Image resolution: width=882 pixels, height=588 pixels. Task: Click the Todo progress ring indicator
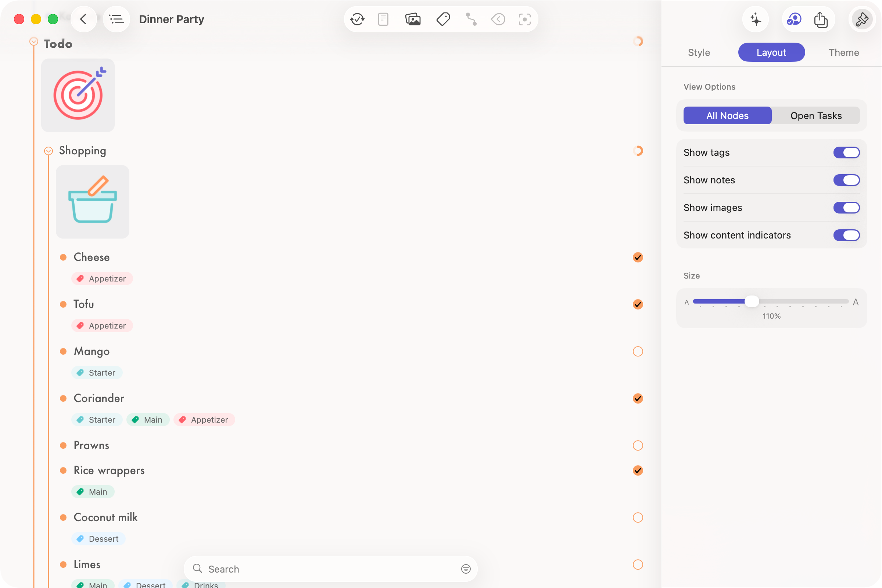(x=638, y=41)
